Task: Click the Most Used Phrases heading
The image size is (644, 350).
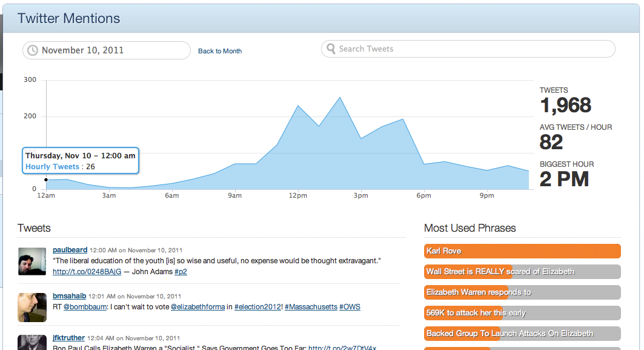Action: 470,228
